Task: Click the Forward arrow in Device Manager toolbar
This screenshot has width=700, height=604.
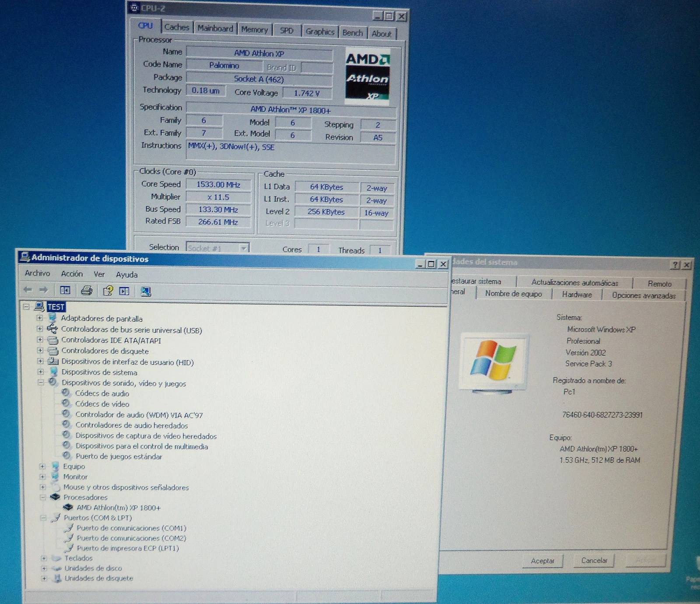Action: (43, 290)
